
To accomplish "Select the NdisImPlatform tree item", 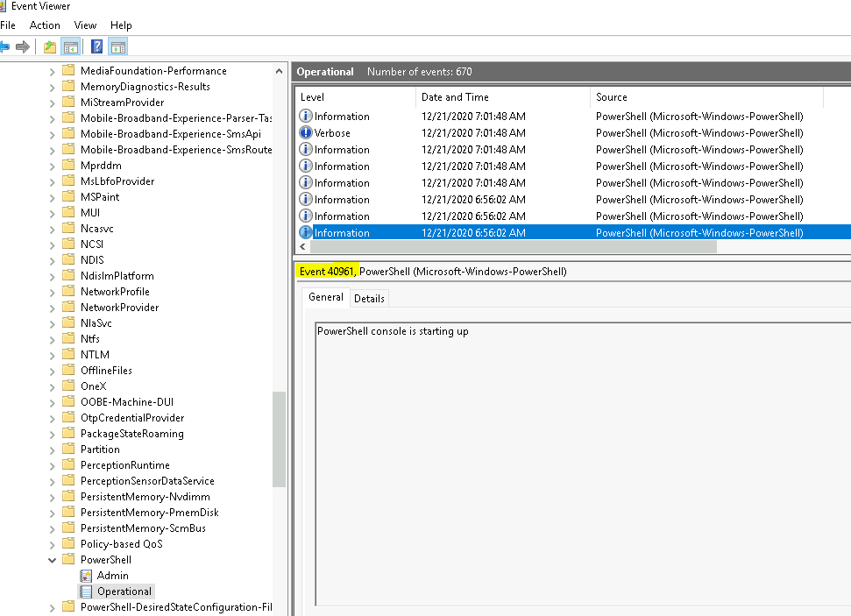I will 117,276.
